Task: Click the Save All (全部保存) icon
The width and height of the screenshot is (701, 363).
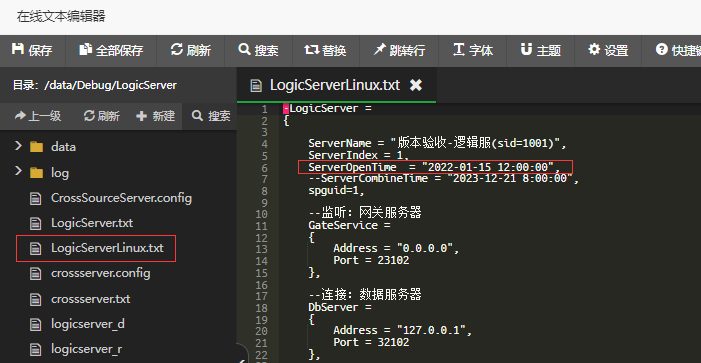Action: point(85,50)
